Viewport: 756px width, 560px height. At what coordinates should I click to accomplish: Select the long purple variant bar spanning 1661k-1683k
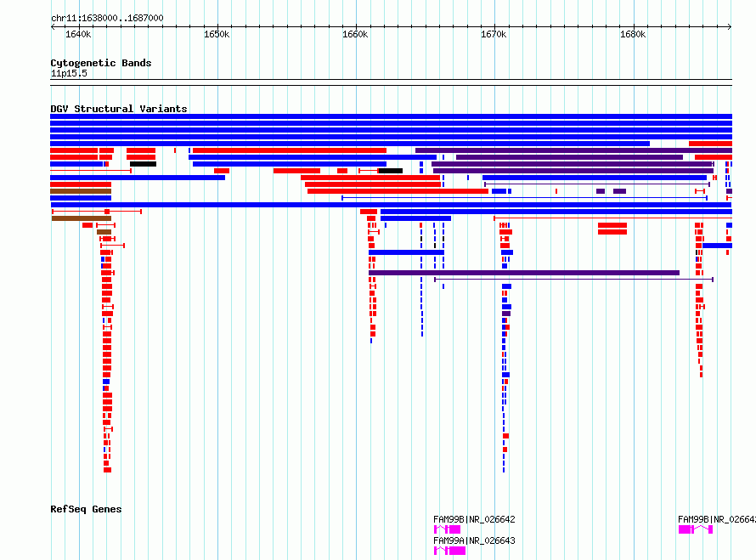pyautogui.click(x=524, y=273)
